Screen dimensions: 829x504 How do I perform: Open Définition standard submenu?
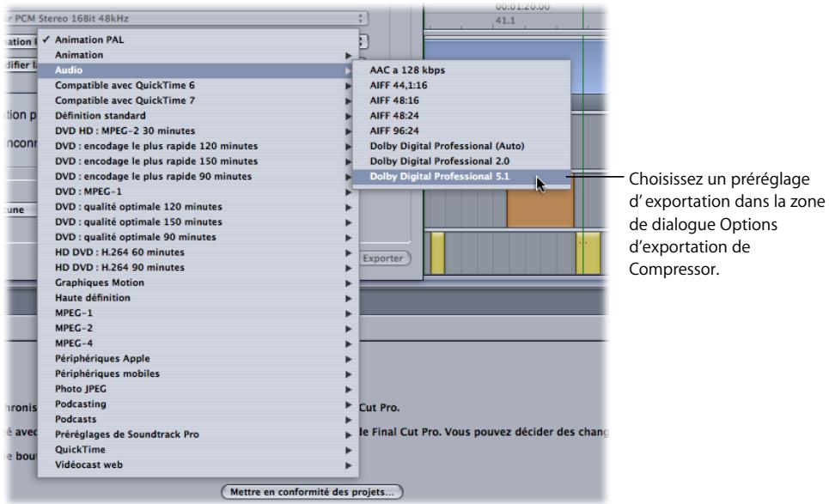(x=198, y=116)
